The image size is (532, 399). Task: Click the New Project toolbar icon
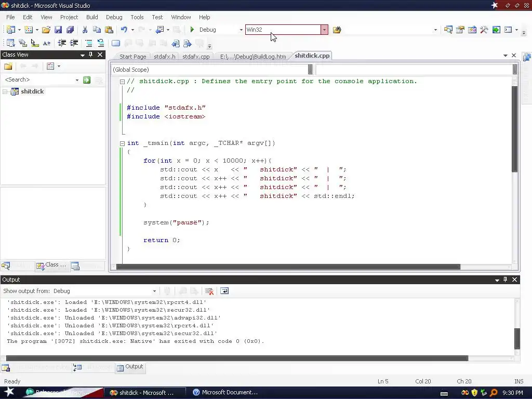(x=10, y=30)
